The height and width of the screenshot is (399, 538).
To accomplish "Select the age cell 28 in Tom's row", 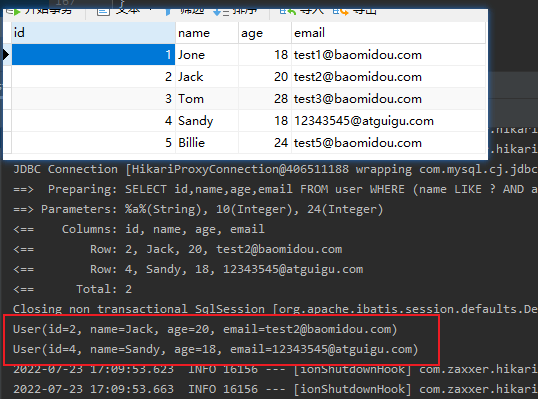I will pos(265,99).
